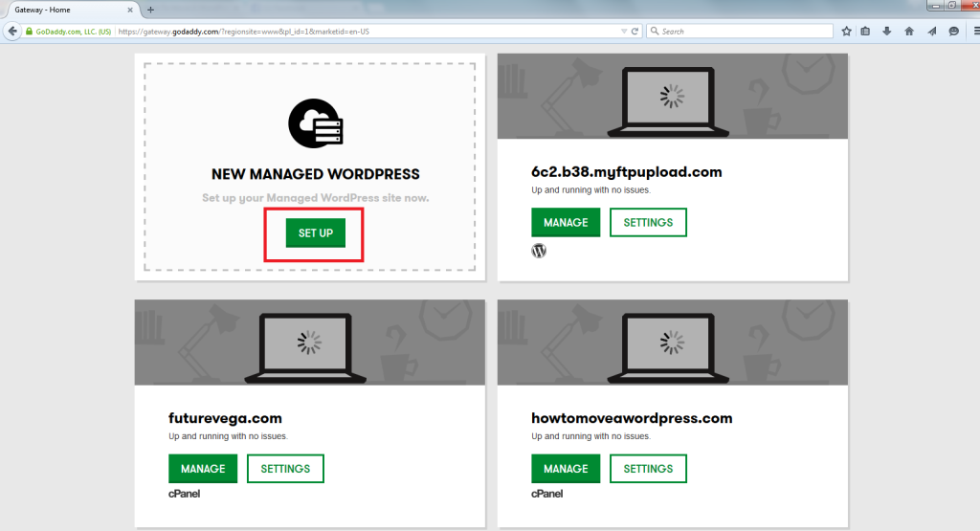Click the Firefox back arrow button

tap(12, 31)
